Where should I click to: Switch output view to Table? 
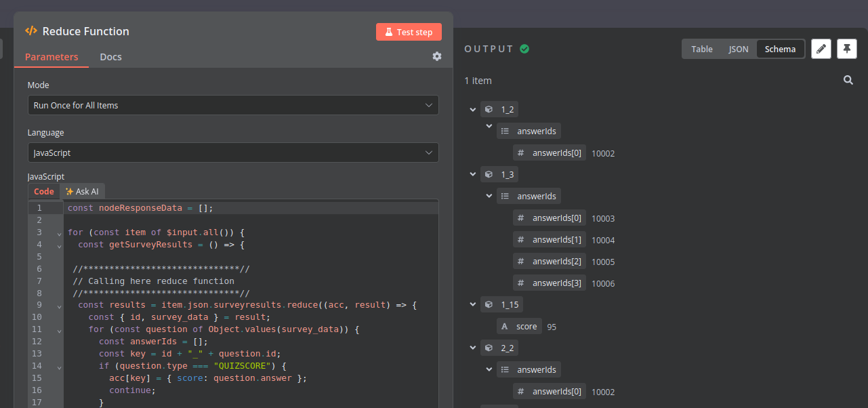pos(701,49)
